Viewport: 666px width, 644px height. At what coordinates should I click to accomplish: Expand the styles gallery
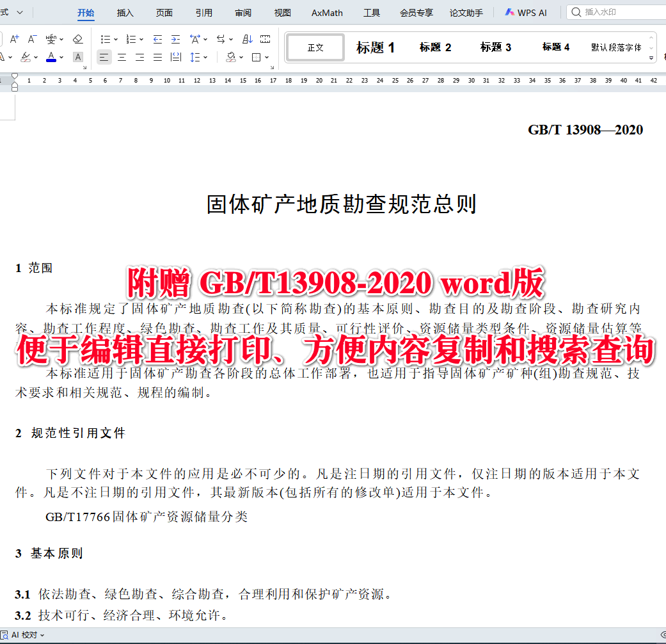pyautogui.click(x=651, y=58)
